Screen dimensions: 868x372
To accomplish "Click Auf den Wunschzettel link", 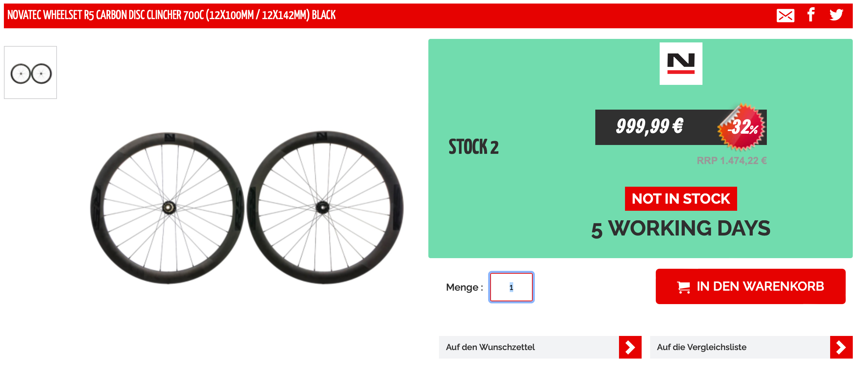I will click(x=490, y=347).
